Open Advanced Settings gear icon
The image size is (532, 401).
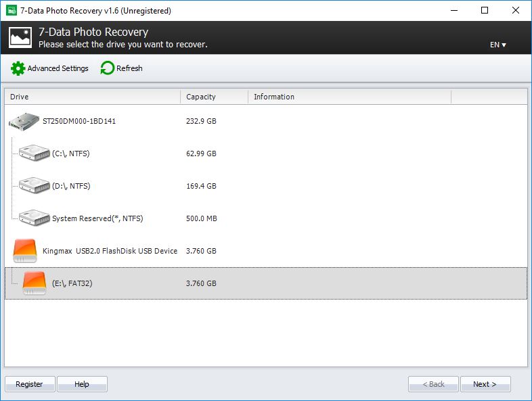[x=18, y=68]
